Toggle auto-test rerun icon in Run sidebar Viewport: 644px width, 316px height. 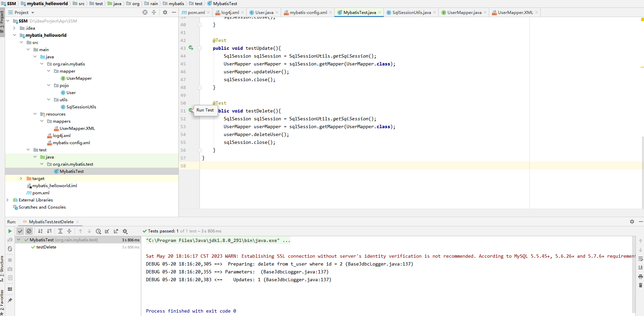point(10,249)
